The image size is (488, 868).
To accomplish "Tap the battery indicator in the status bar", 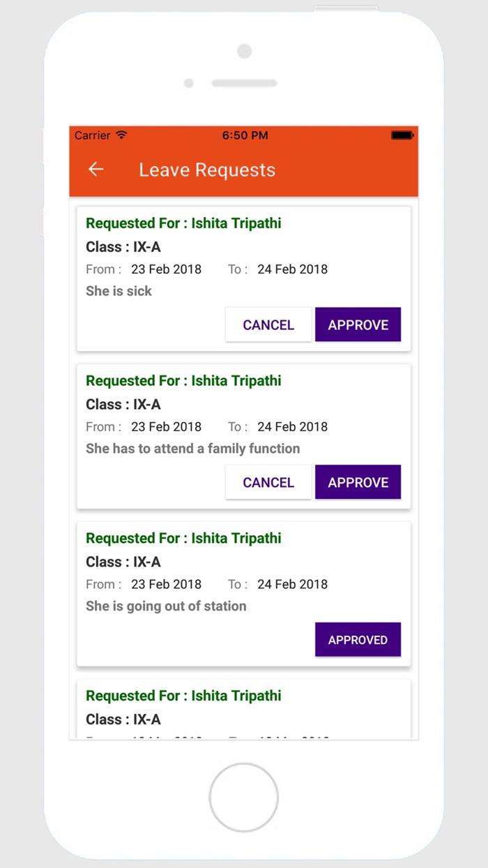I will click(x=401, y=135).
